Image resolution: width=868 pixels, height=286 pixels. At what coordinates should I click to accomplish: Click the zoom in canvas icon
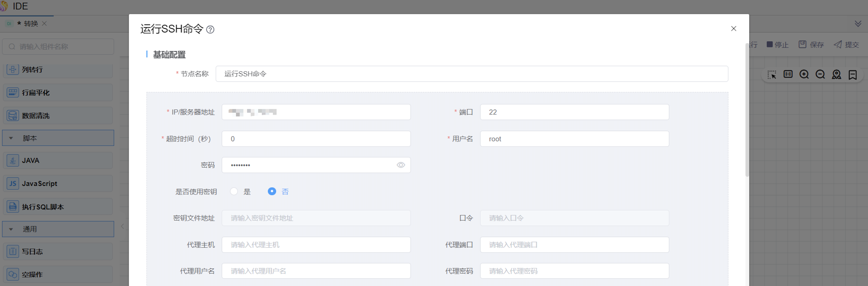pyautogui.click(x=804, y=74)
